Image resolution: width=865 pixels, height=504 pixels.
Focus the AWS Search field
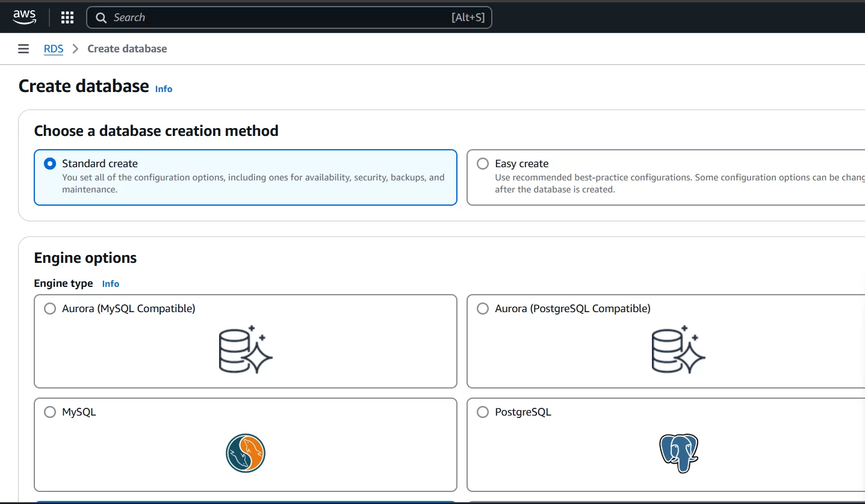(x=289, y=17)
